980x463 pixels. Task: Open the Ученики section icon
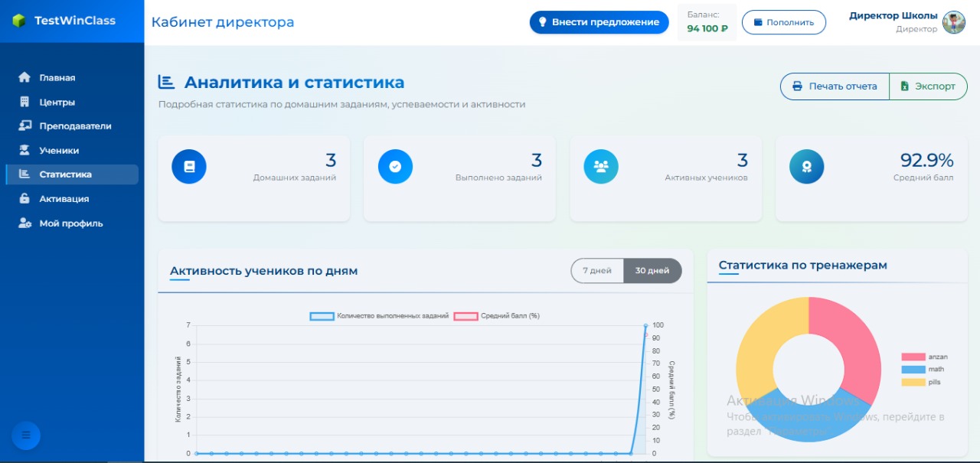click(25, 150)
